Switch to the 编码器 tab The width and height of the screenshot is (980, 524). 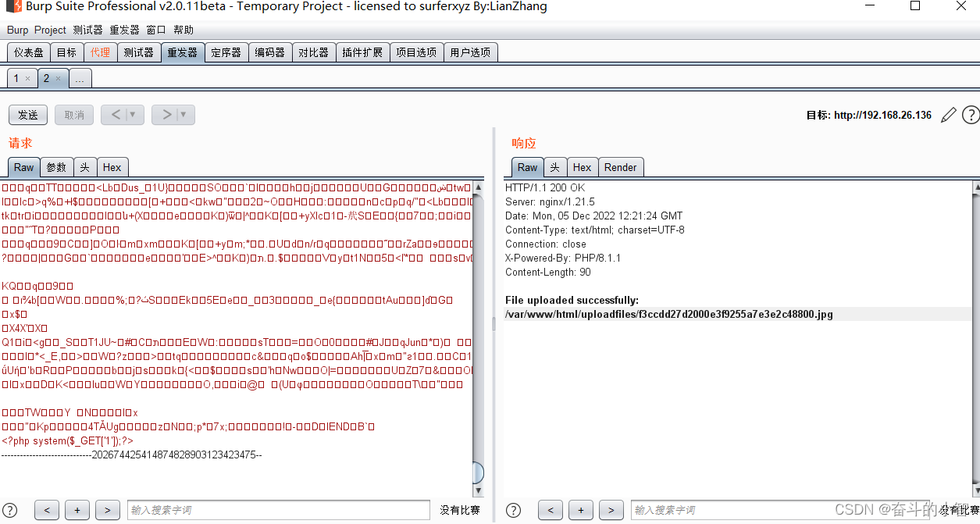270,52
